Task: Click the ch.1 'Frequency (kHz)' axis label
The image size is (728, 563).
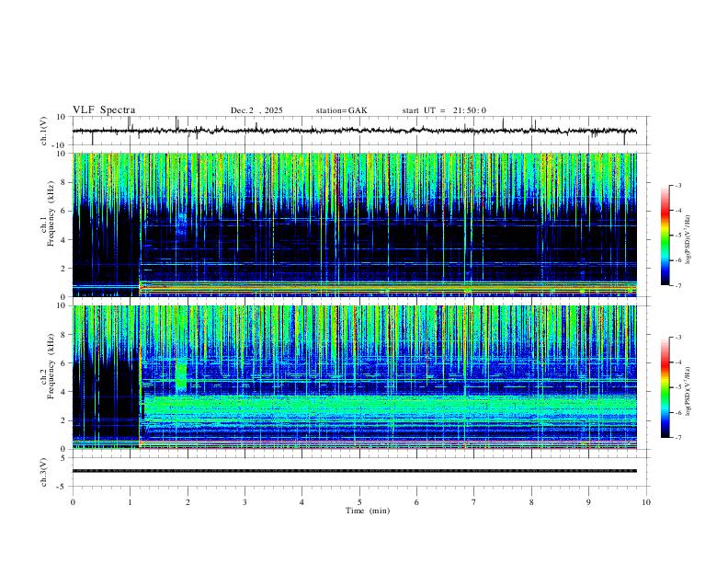Action: point(51,213)
